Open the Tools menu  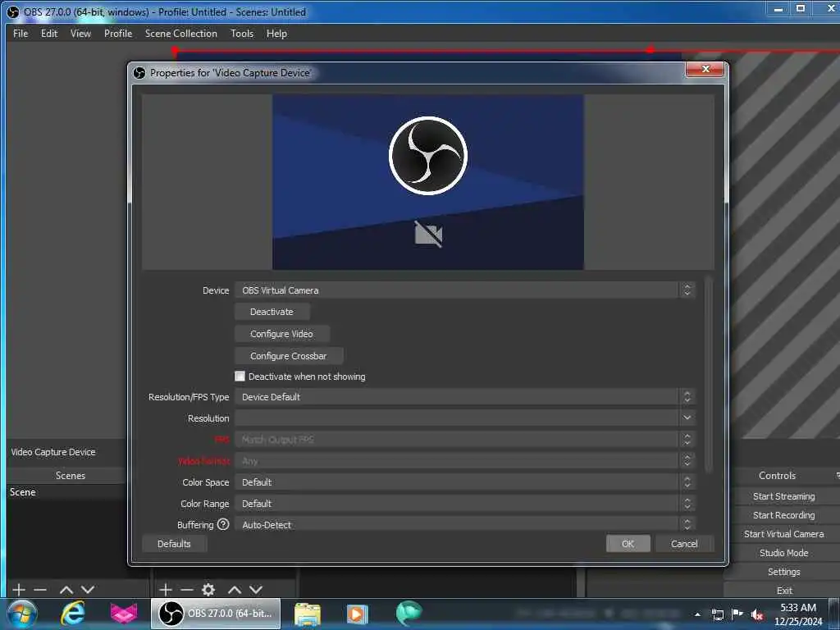(242, 33)
